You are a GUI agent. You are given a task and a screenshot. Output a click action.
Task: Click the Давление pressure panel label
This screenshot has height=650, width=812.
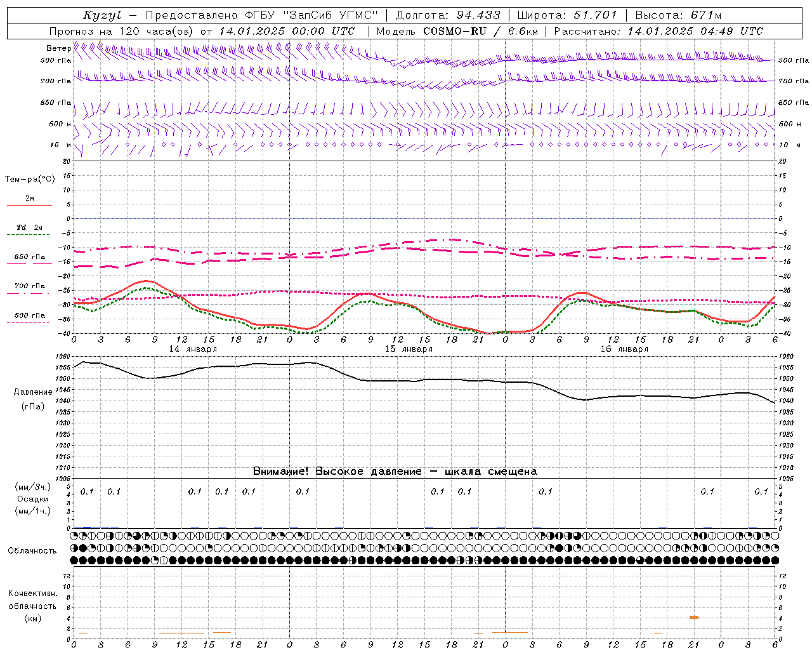(x=33, y=392)
